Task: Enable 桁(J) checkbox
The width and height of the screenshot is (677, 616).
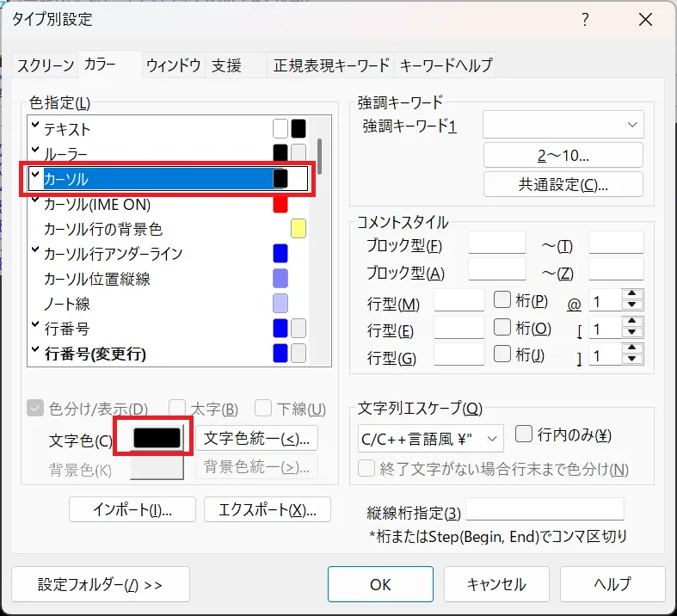Action: [502, 354]
